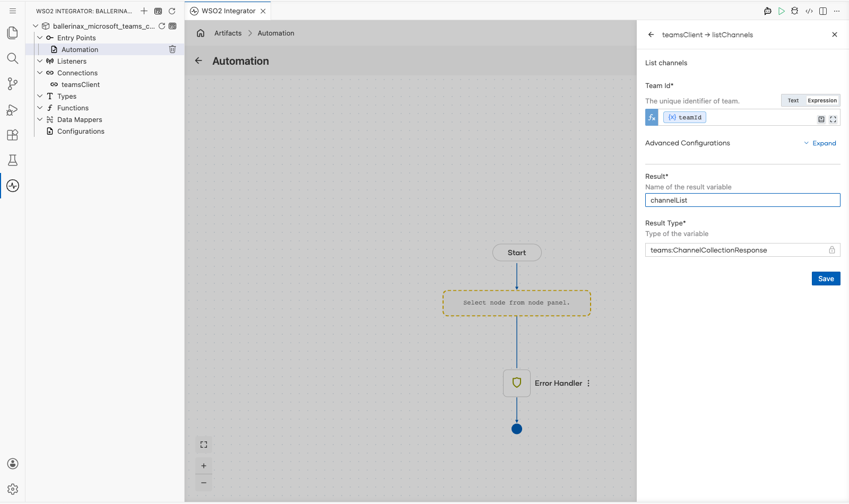Click the Automation breadcrumb item
Image resolution: width=849 pixels, height=504 pixels.
pos(276,33)
